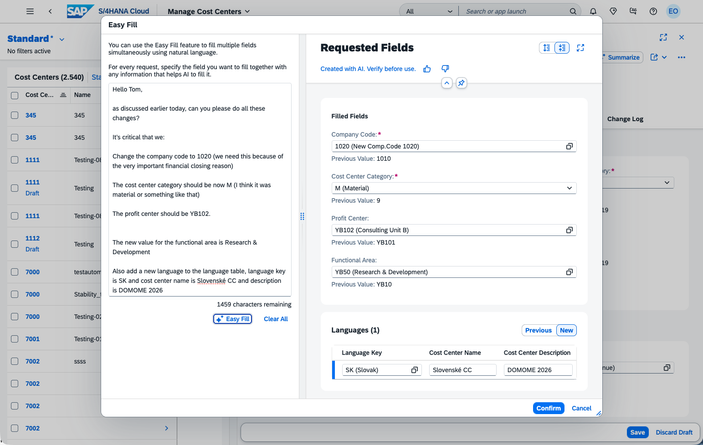Pin the Requested Fields header

click(461, 83)
